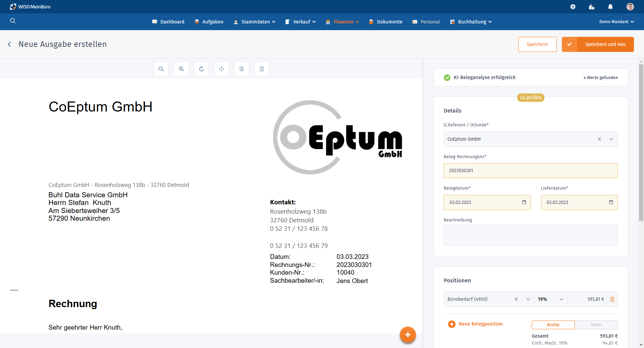This screenshot has width=644, height=348.
Task: Switch totals to Brutto
Action: click(x=553, y=325)
